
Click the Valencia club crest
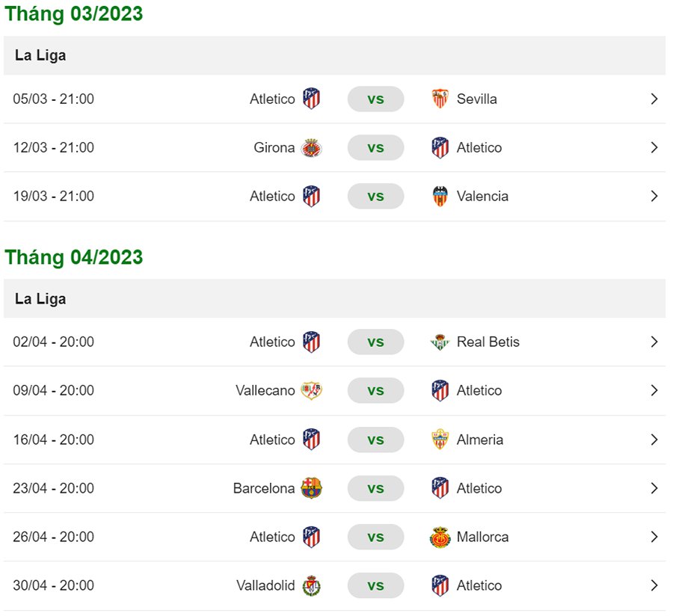point(440,197)
